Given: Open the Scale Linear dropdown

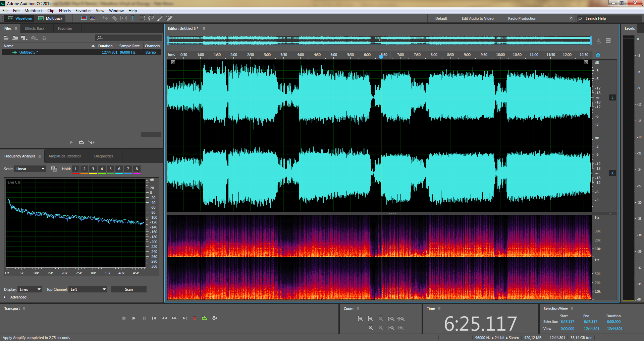Looking at the screenshot, I should pos(31,169).
